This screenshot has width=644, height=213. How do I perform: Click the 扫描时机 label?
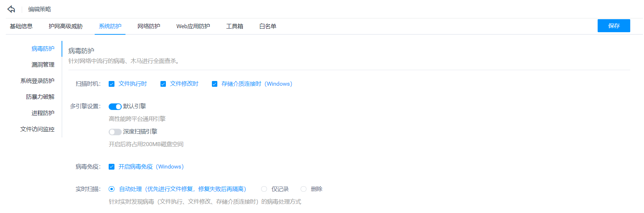(x=88, y=84)
